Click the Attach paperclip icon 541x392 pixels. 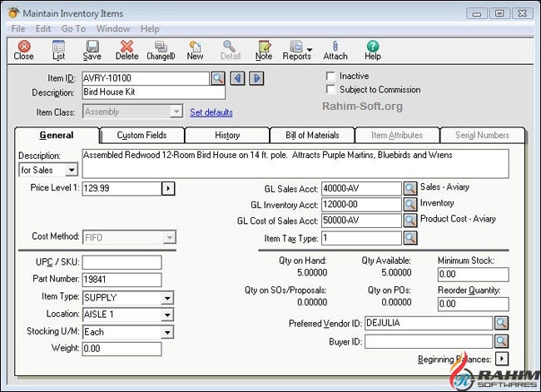coord(335,50)
